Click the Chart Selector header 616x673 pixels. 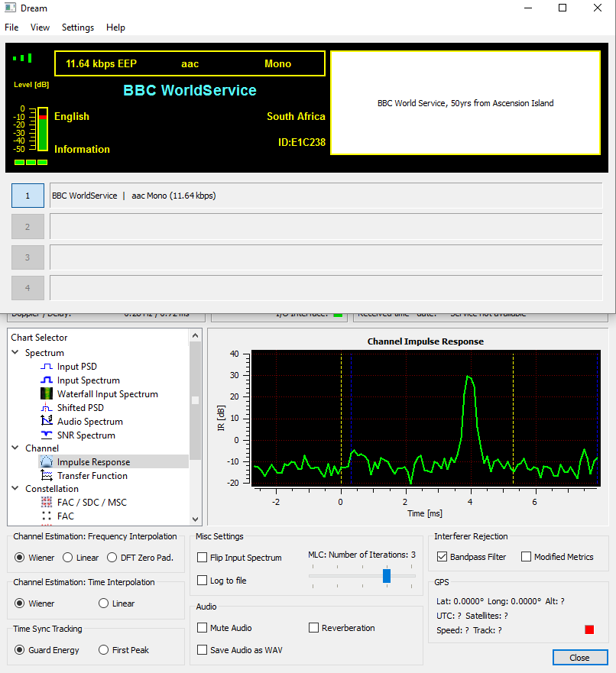coord(39,338)
